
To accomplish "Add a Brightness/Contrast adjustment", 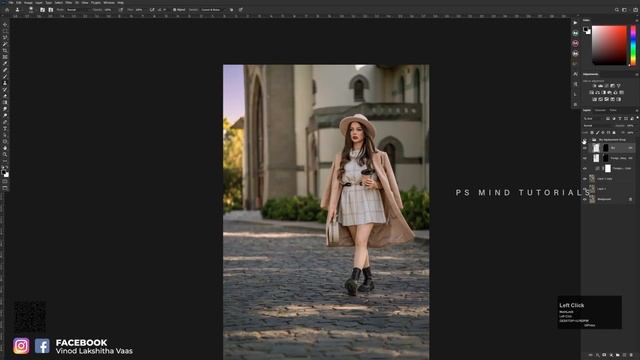I will tap(594, 85).
